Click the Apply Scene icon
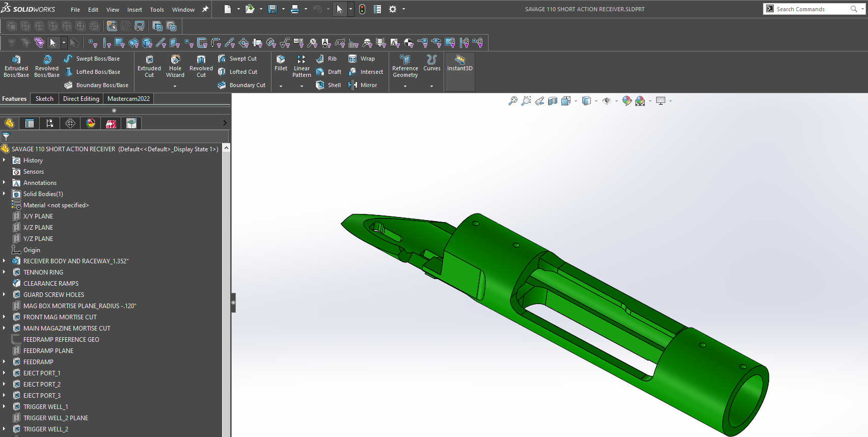 640,101
